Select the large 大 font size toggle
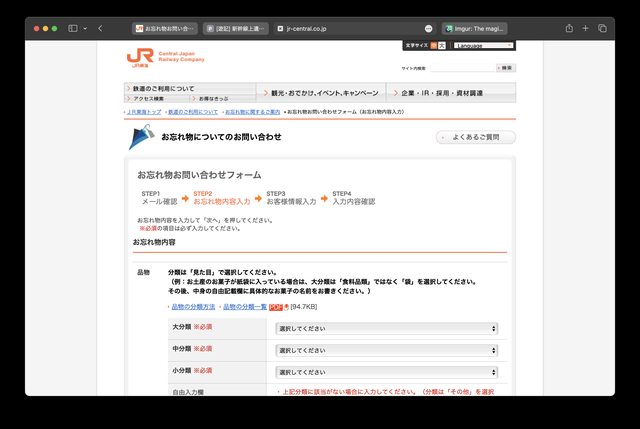The width and height of the screenshot is (640, 429). [443, 46]
